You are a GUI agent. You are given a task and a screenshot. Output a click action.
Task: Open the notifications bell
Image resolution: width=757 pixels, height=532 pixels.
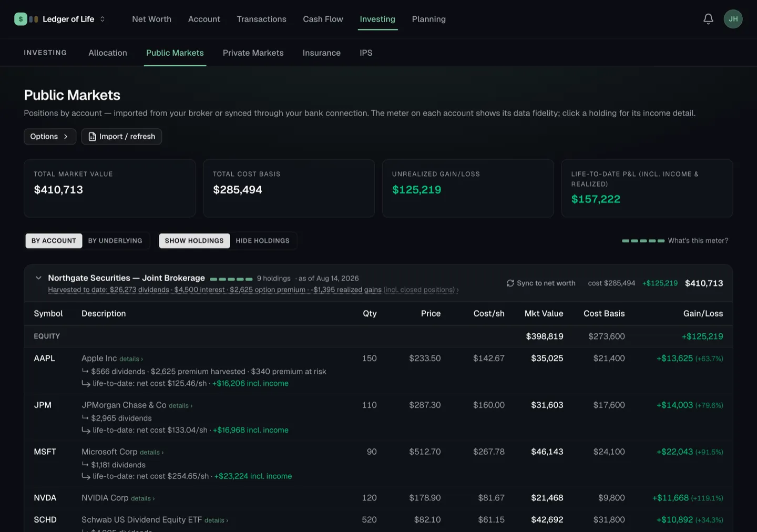point(708,19)
